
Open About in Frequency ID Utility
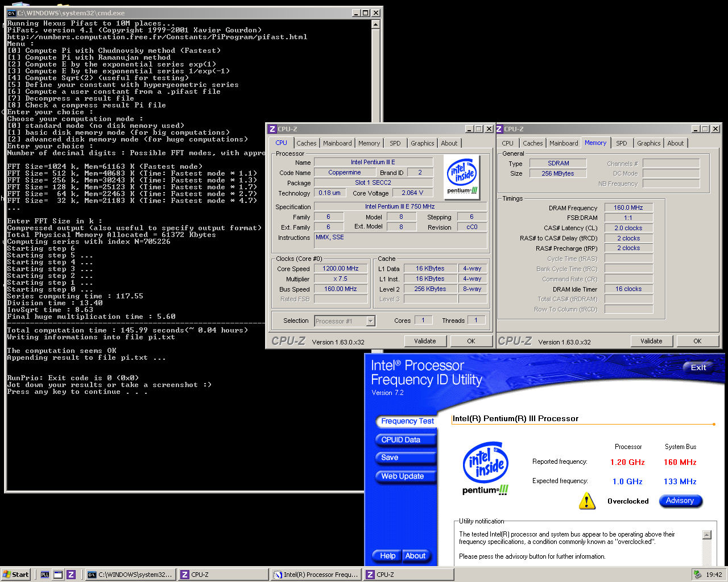[416, 556]
